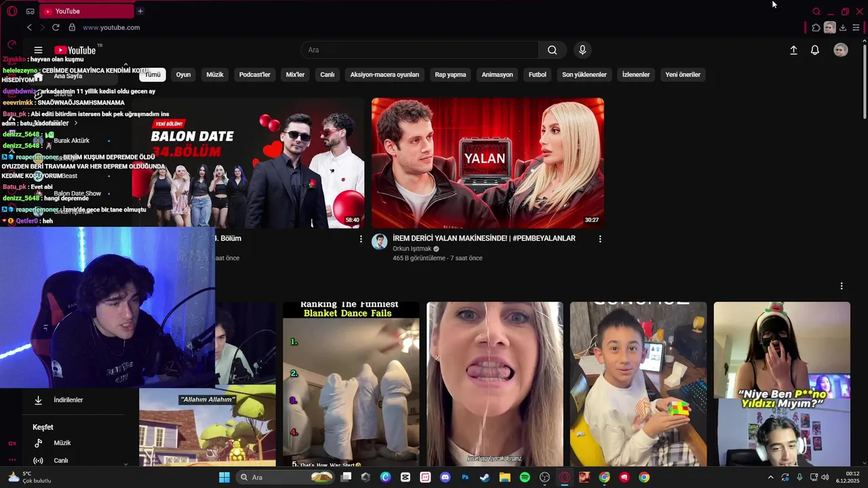Select the Oyun filter chip
The height and width of the screenshot is (488, 868).
coord(183,75)
